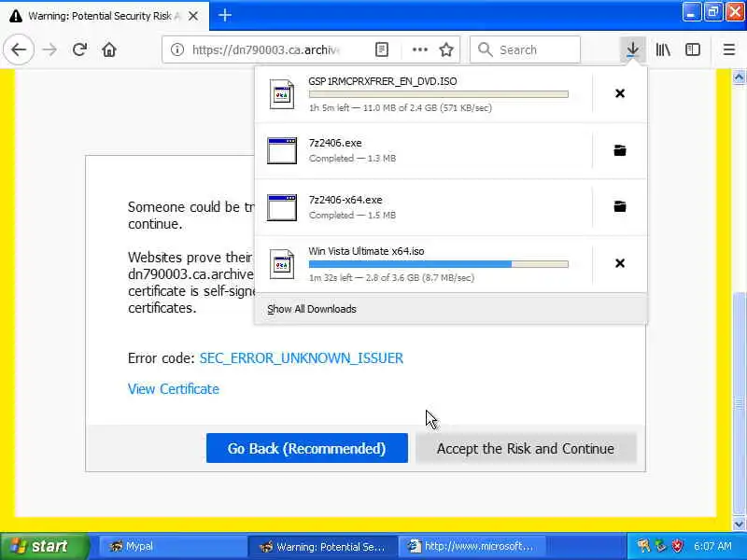Select the 7z2406.exe download entry name

click(x=335, y=143)
